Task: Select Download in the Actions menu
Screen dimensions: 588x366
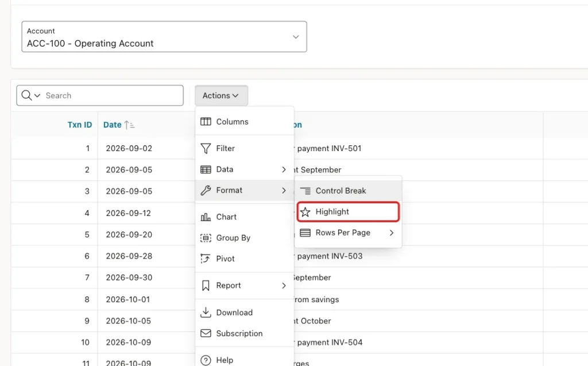Action: 245,313
